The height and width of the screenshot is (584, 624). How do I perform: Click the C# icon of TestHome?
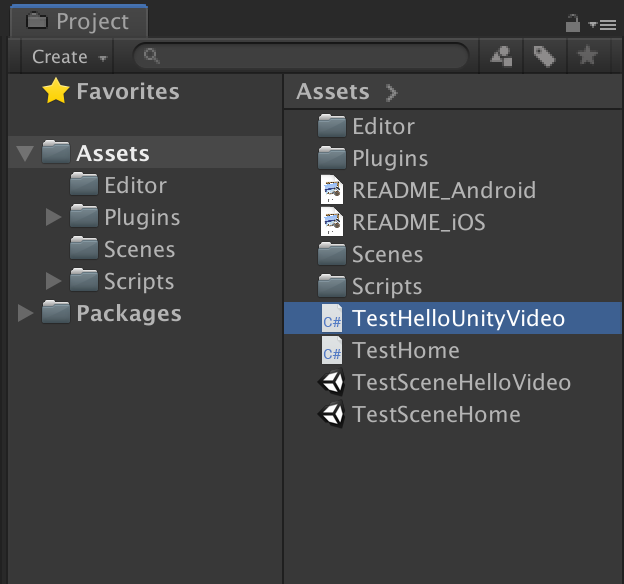tap(332, 350)
